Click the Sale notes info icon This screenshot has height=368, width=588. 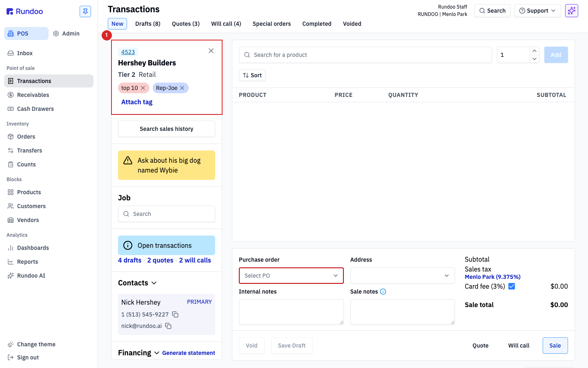coord(383,292)
